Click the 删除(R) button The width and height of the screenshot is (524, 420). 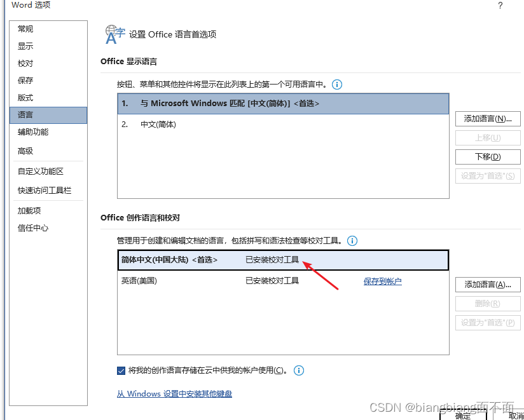488,304
